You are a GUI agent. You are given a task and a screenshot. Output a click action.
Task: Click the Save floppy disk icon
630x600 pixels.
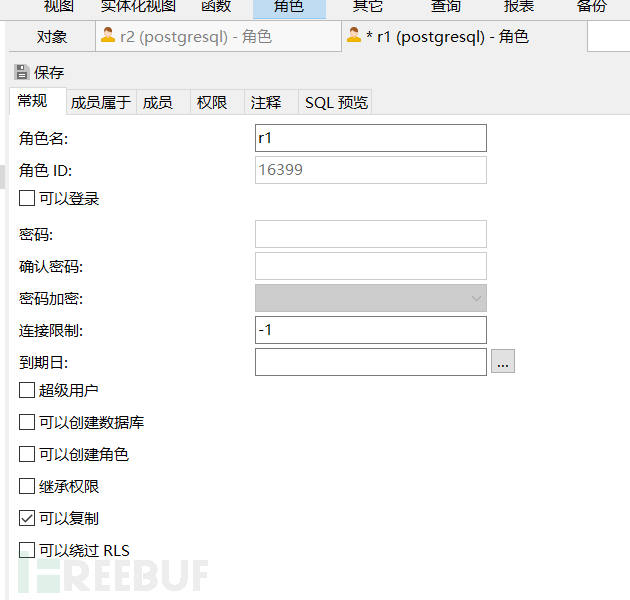tap(22, 72)
